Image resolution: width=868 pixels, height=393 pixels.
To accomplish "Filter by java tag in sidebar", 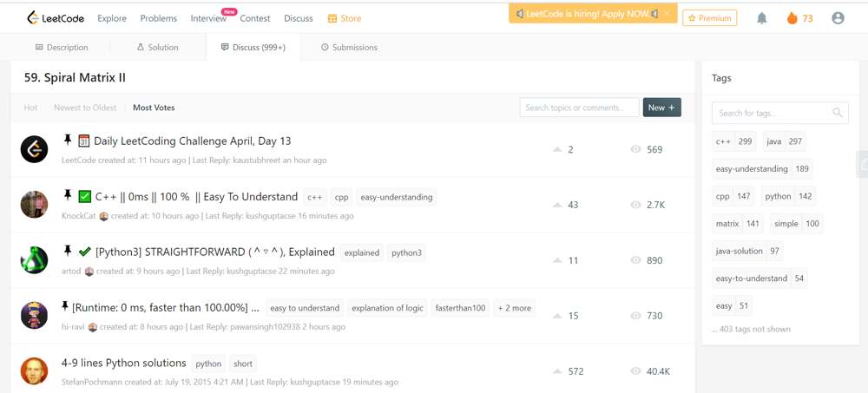I will tap(785, 141).
